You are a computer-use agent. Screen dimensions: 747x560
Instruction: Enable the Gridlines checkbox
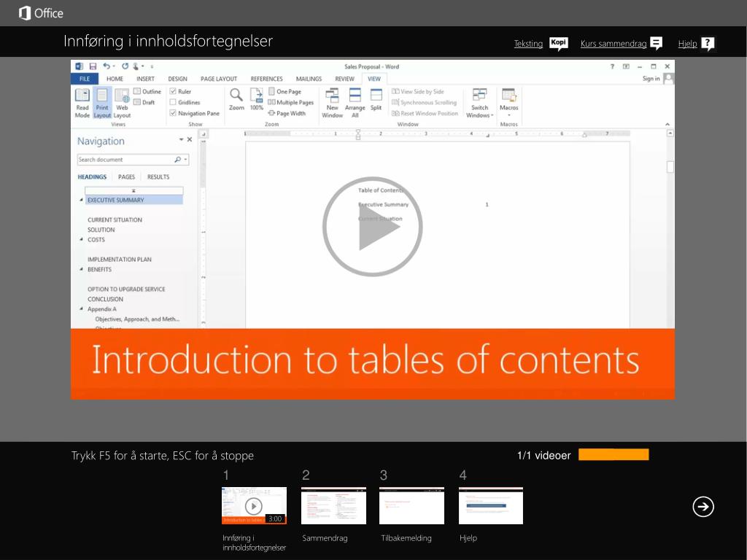tap(174, 103)
